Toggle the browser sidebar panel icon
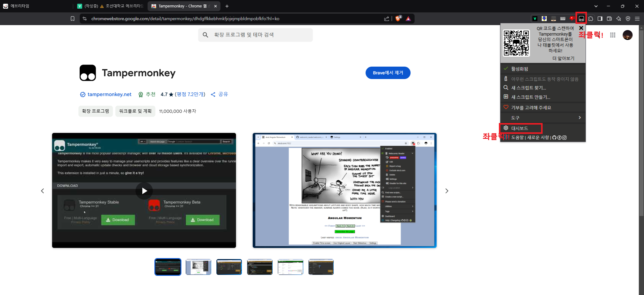 point(600,19)
